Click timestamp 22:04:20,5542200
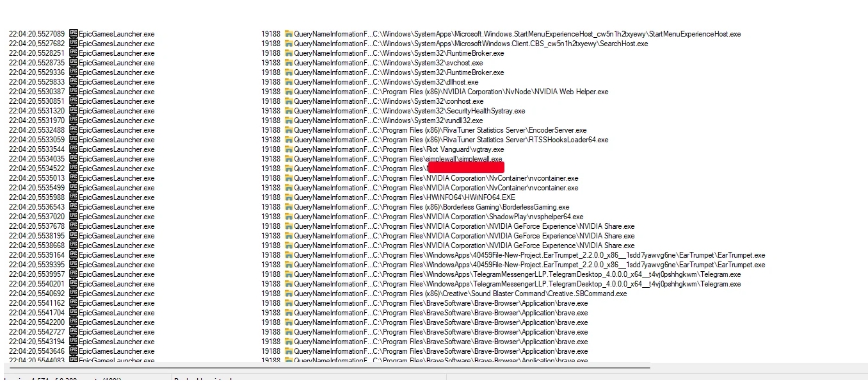868x382 pixels. 36,322
